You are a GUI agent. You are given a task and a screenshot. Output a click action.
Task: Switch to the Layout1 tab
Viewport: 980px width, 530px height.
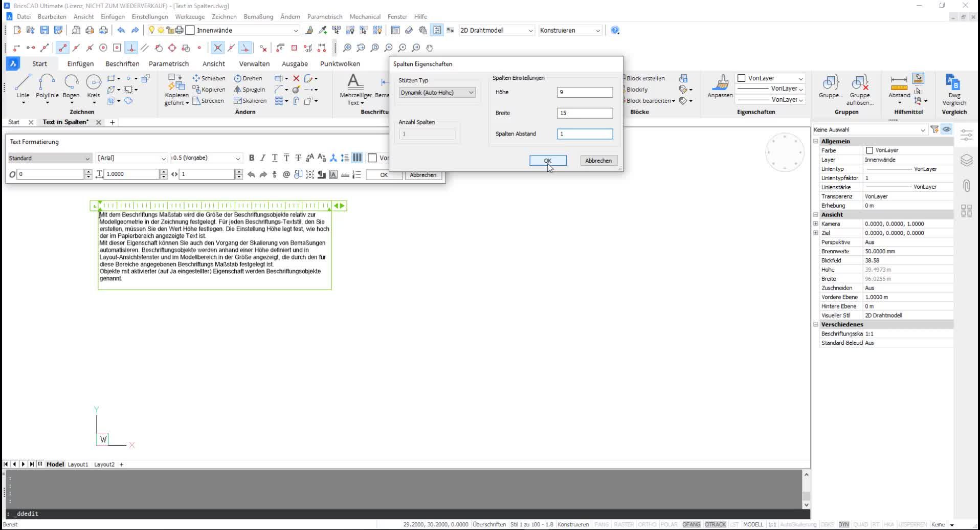(78, 465)
